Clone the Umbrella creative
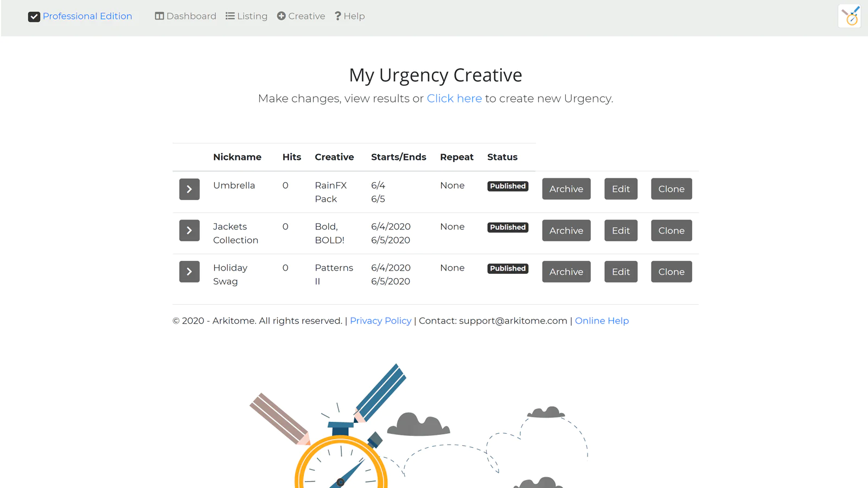 [672, 189]
